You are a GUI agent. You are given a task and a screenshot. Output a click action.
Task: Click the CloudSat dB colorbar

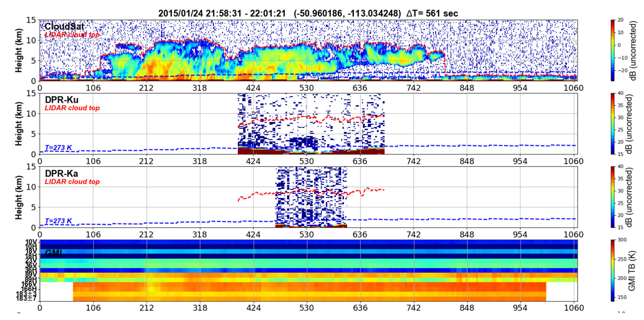pyautogui.click(x=612, y=50)
